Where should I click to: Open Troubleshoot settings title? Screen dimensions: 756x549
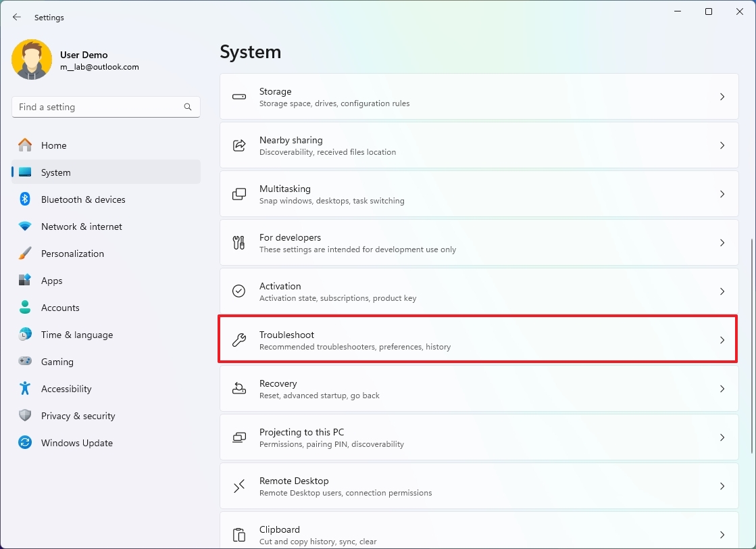pyautogui.click(x=286, y=335)
